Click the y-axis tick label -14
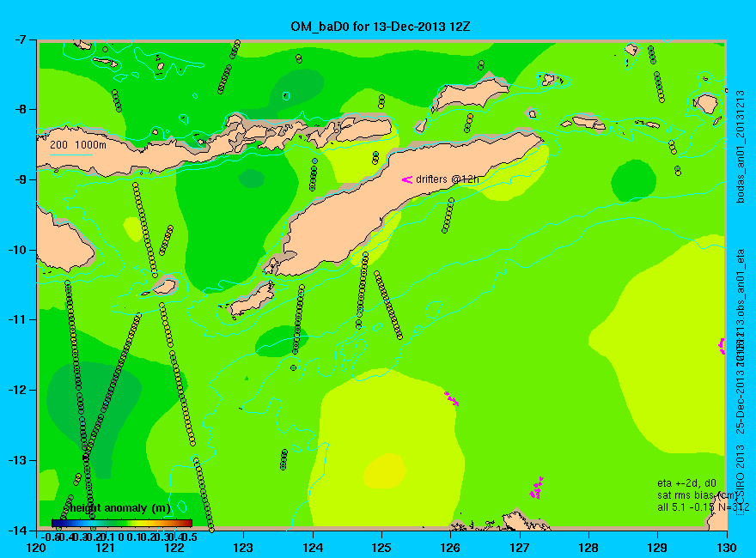Viewport: 756px width, 558px height. point(19,531)
